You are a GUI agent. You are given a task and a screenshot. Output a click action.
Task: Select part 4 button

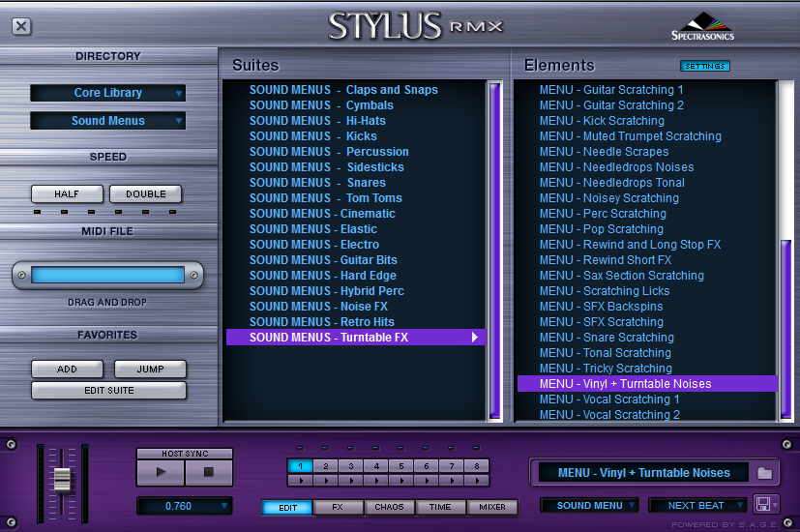376,466
